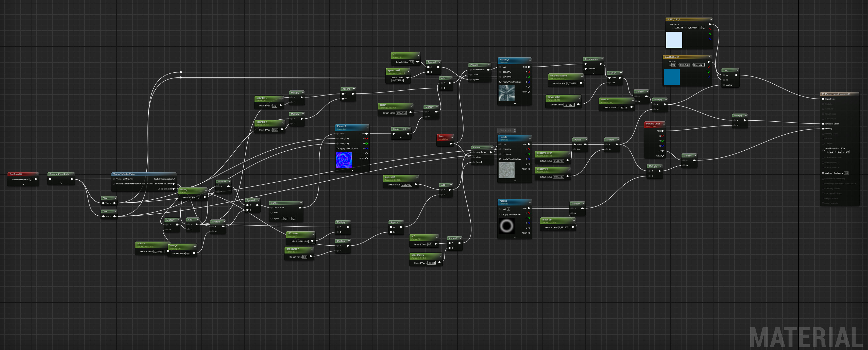Expand ConstantBiasScale node bottom chevron

click(x=61, y=183)
